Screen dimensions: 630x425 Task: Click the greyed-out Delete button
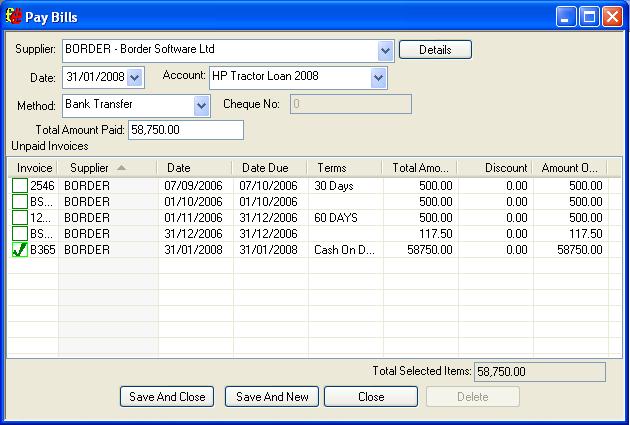(x=472, y=396)
